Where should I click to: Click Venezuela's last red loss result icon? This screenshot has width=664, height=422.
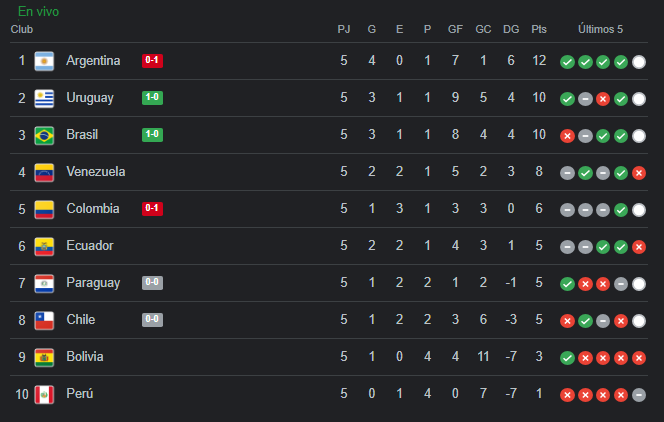click(x=639, y=173)
